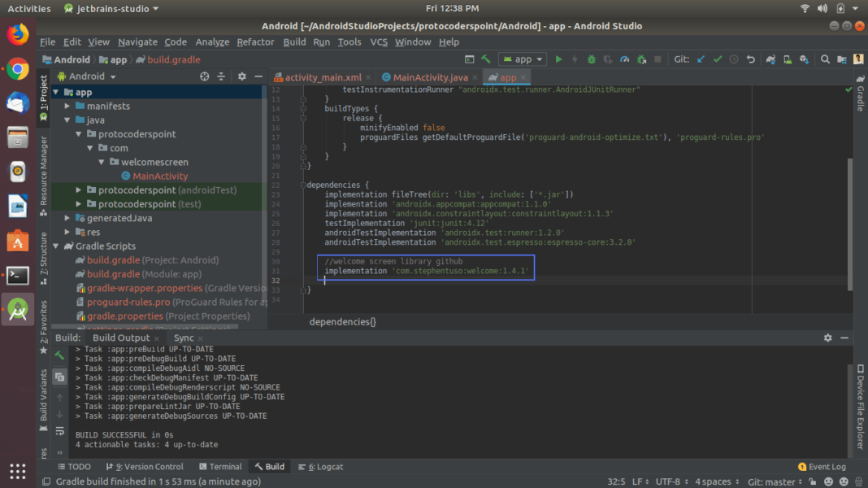Screen dimensions: 868x488
Task: Expand the res folder in the project tree
Action: click(67, 232)
